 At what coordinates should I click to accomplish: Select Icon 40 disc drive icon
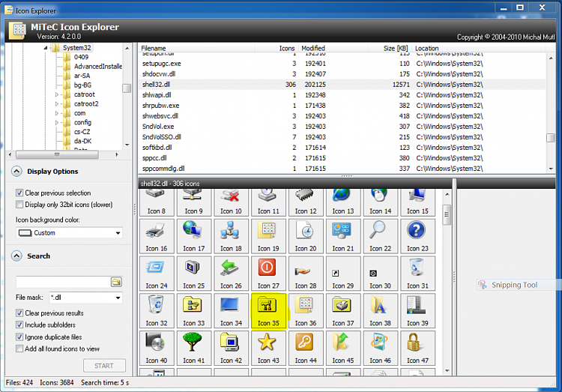[x=157, y=348]
